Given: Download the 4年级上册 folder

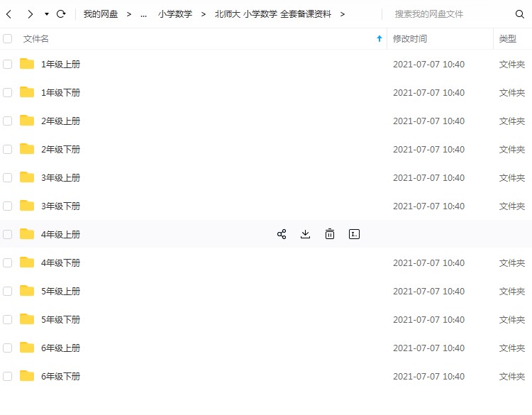Looking at the screenshot, I should tap(305, 234).
